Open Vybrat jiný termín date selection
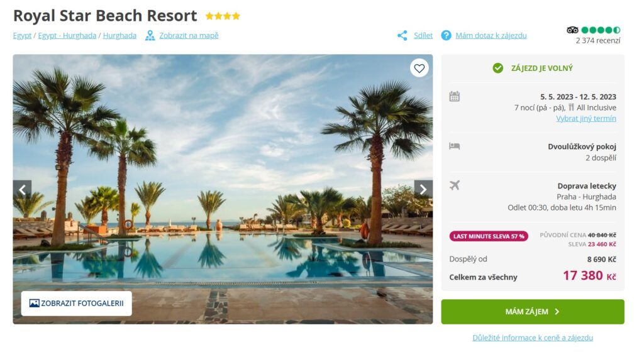Screen dimensions: 644x357 (x=586, y=119)
